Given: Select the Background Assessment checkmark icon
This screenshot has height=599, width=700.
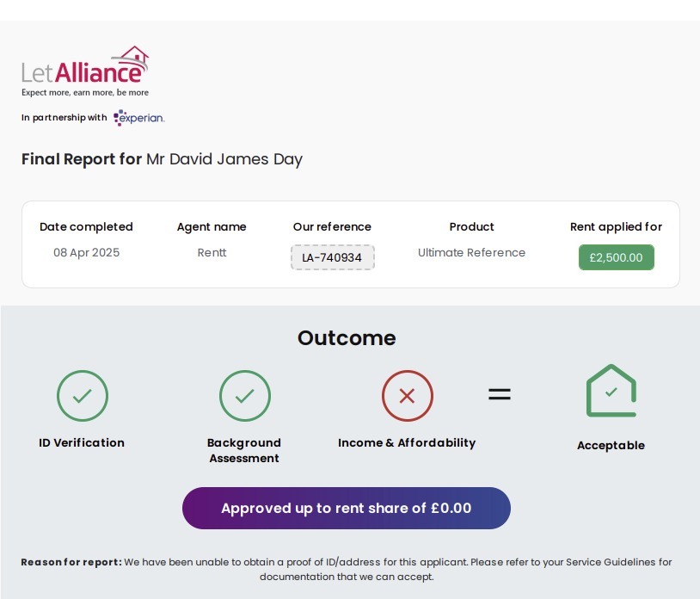Looking at the screenshot, I should coord(244,396).
